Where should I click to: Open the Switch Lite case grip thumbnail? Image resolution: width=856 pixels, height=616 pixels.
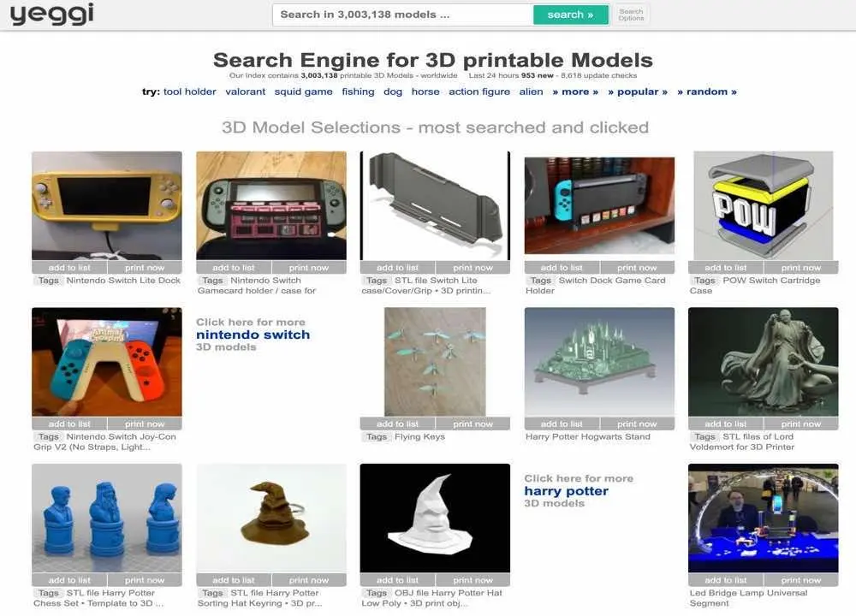pos(435,205)
